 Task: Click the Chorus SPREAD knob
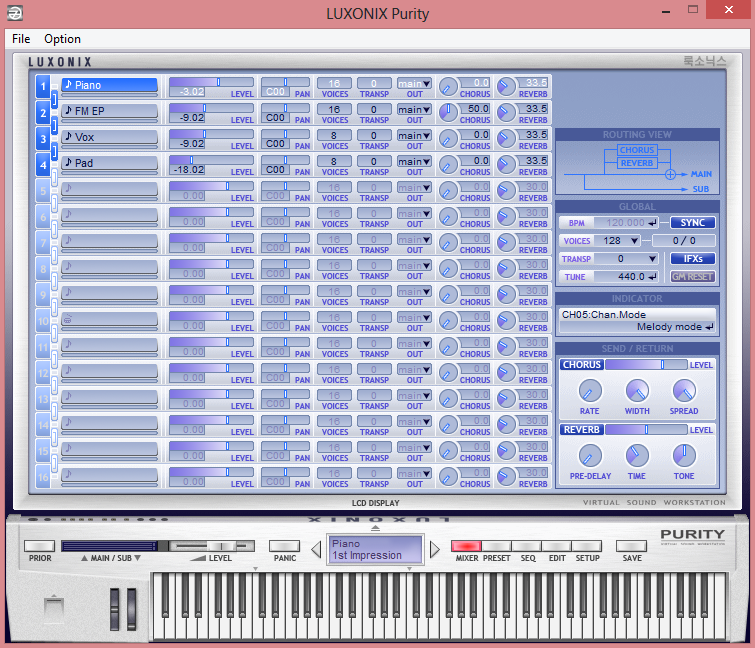[x=684, y=390]
